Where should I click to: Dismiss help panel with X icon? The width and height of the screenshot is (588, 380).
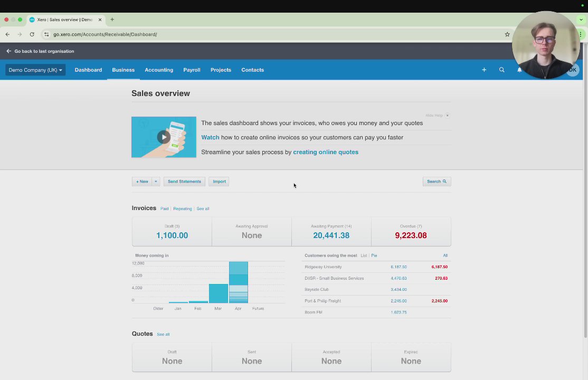pyautogui.click(x=448, y=116)
